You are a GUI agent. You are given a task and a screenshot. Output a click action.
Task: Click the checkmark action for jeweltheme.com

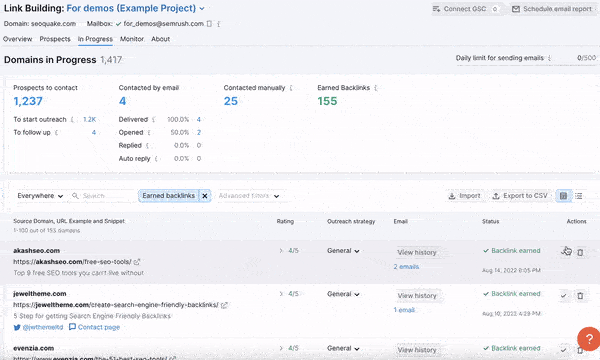point(563,296)
